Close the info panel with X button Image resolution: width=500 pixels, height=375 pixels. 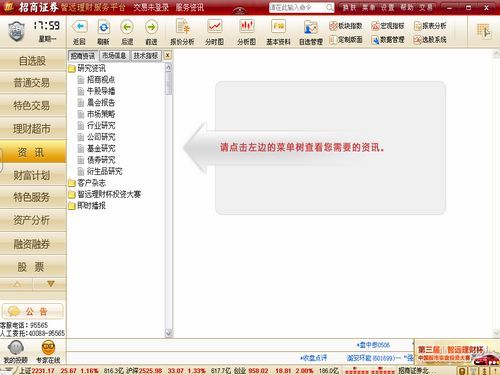[167, 55]
